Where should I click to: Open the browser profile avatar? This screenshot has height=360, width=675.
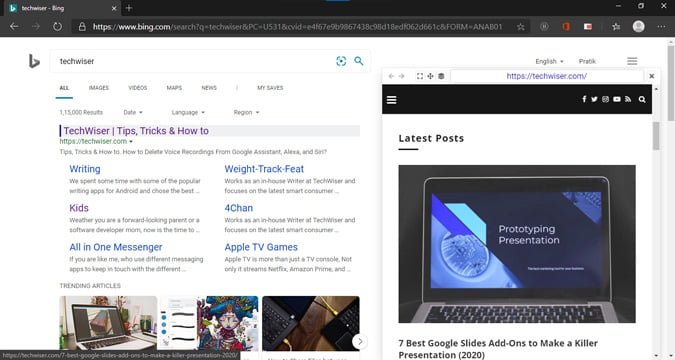[638, 27]
